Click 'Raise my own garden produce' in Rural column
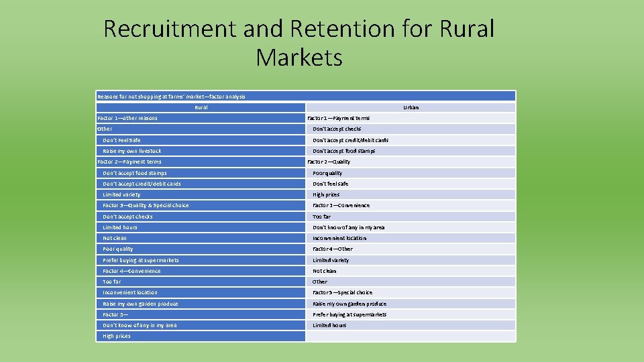Viewport: 644px width, 362px height. 201,304
